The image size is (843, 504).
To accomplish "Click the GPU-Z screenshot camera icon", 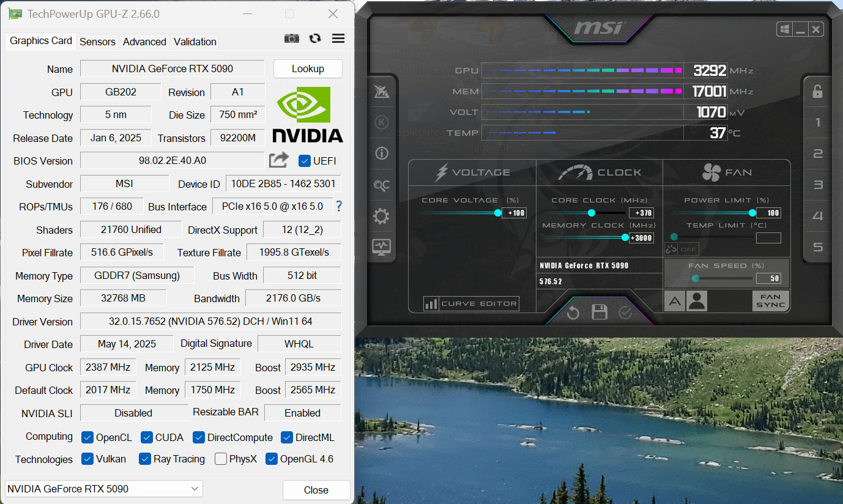I will pos(292,39).
